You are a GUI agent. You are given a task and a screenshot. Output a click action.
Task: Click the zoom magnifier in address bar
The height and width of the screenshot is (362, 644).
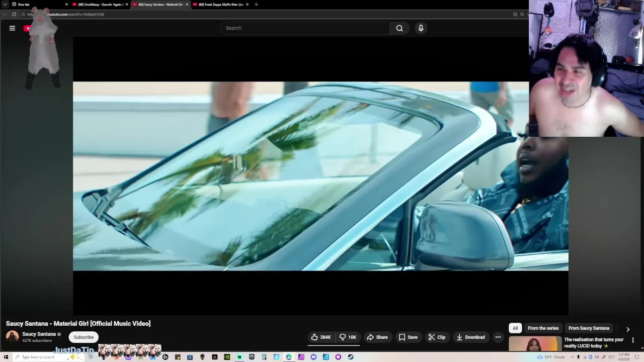pos(522,14)
